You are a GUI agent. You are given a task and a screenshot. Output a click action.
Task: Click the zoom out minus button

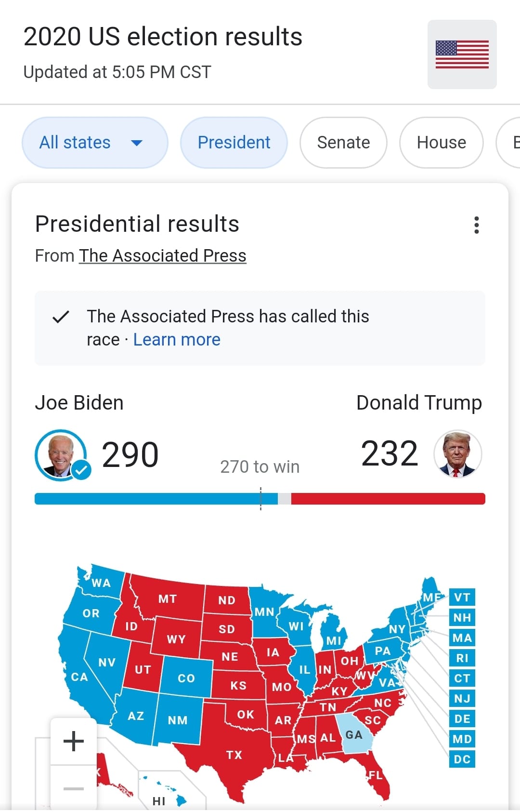74,788
